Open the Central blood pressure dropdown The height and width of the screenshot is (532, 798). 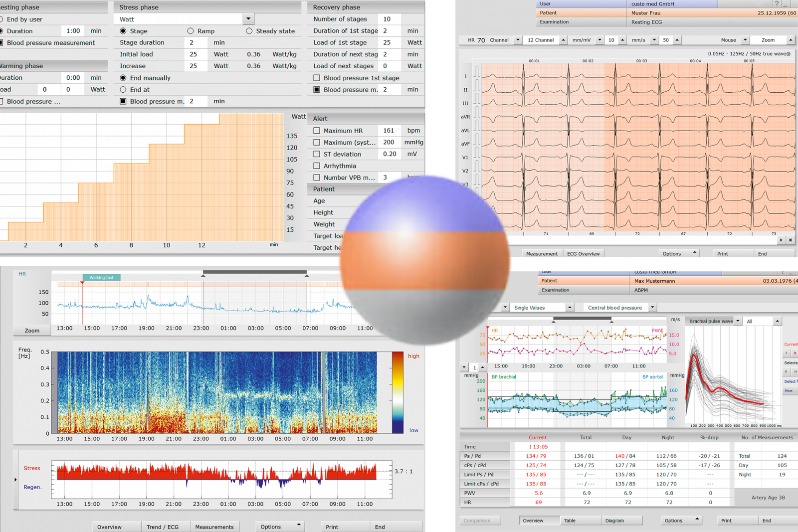click(x=652, y=307)
